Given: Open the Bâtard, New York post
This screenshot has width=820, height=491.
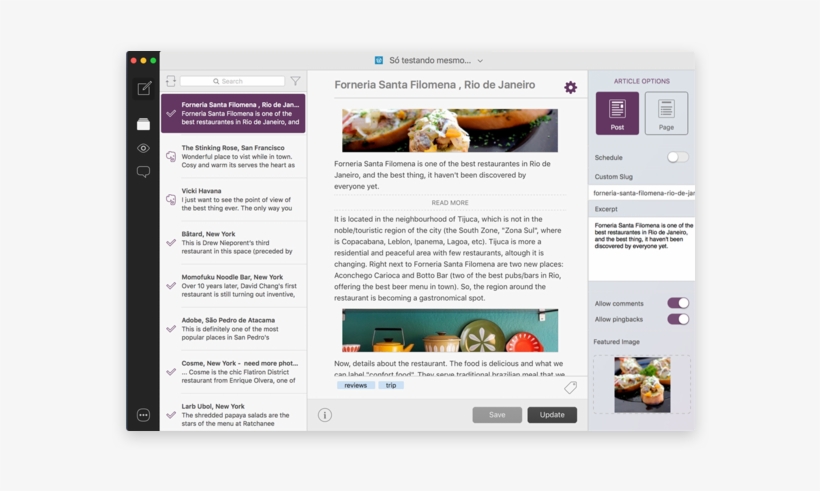Looking at the screenshot, I should click(233, 243).
